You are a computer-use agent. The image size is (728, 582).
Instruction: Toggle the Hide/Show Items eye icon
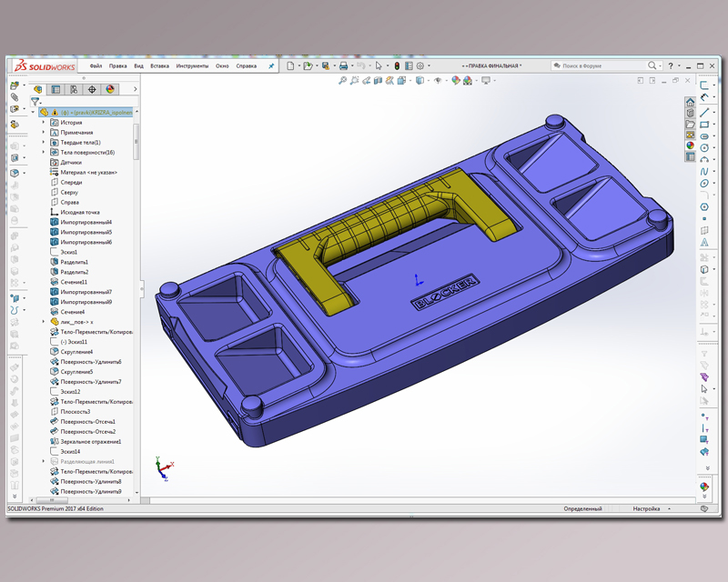438,81
